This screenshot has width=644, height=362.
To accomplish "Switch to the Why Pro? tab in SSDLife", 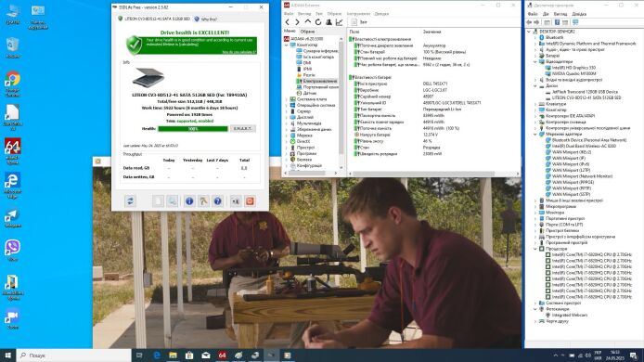I will pos(206,19).
